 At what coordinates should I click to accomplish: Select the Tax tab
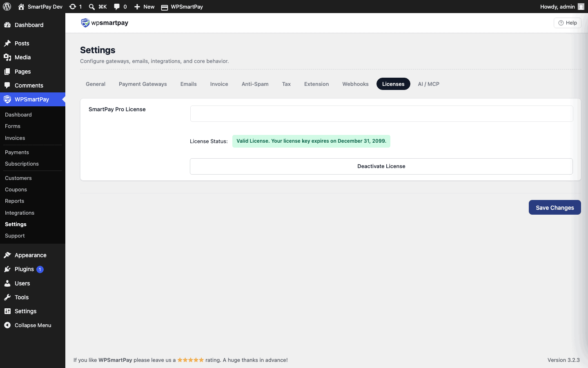coord(287,84)
